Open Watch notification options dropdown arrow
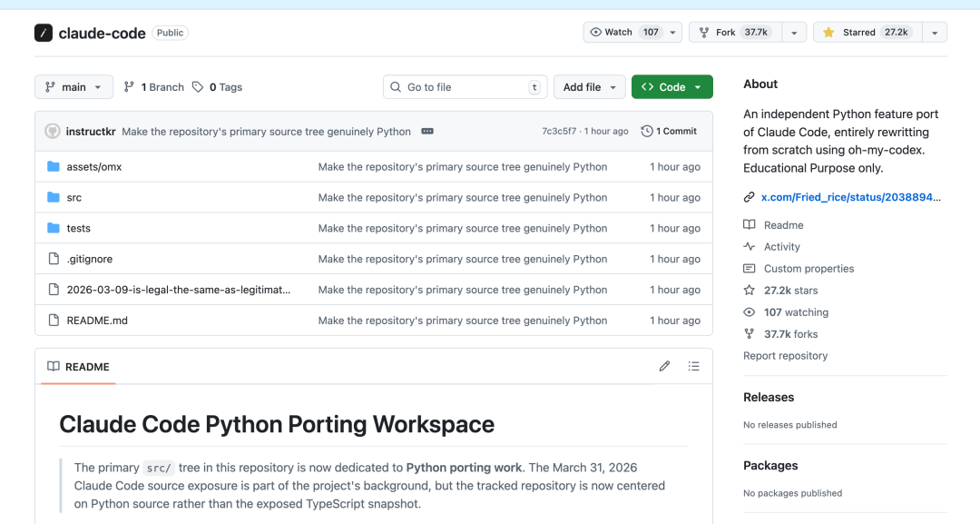Viewport: 980px width, 524px height. pyautogui.click(x=672, y=33)
